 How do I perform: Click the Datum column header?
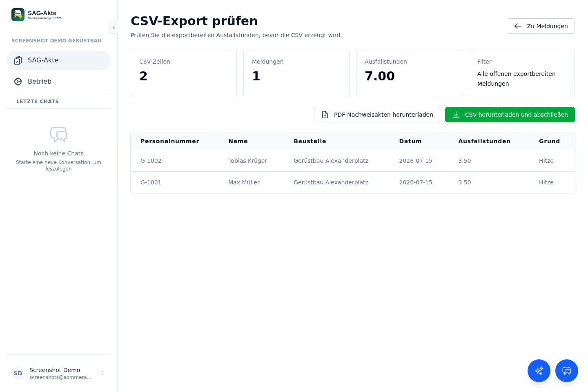point(410,141)
